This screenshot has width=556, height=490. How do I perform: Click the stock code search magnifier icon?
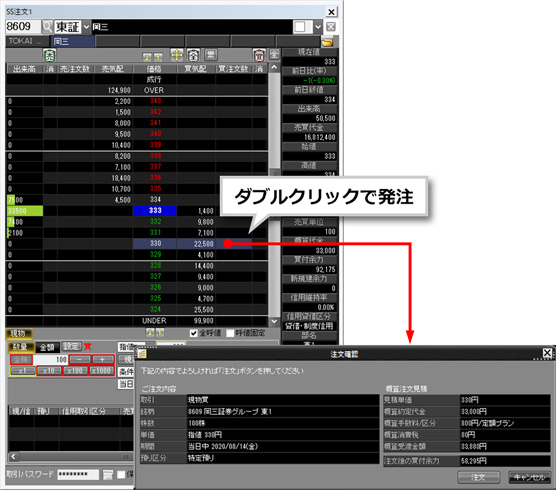[x=47, y=27]
